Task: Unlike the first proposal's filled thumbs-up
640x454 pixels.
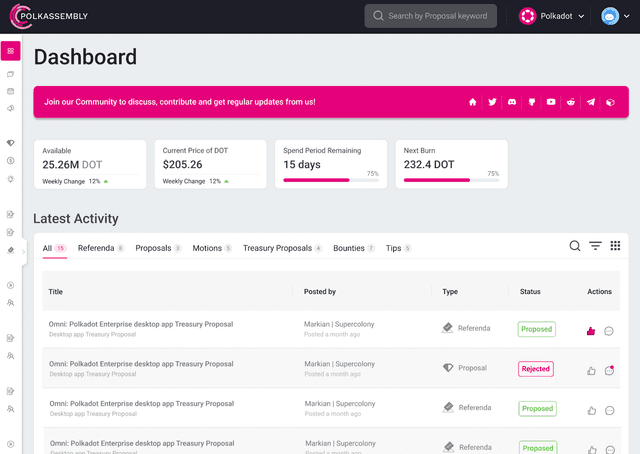Action: tap(591, 330)
